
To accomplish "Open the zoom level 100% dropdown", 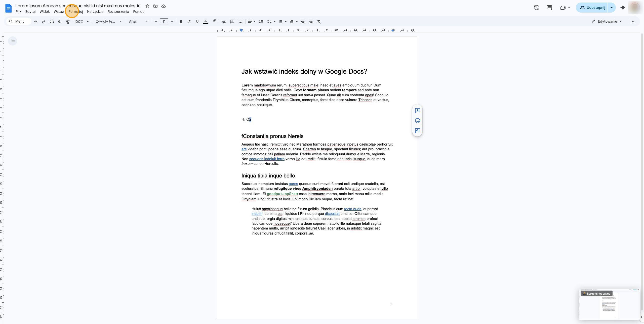I will point(82,22).
